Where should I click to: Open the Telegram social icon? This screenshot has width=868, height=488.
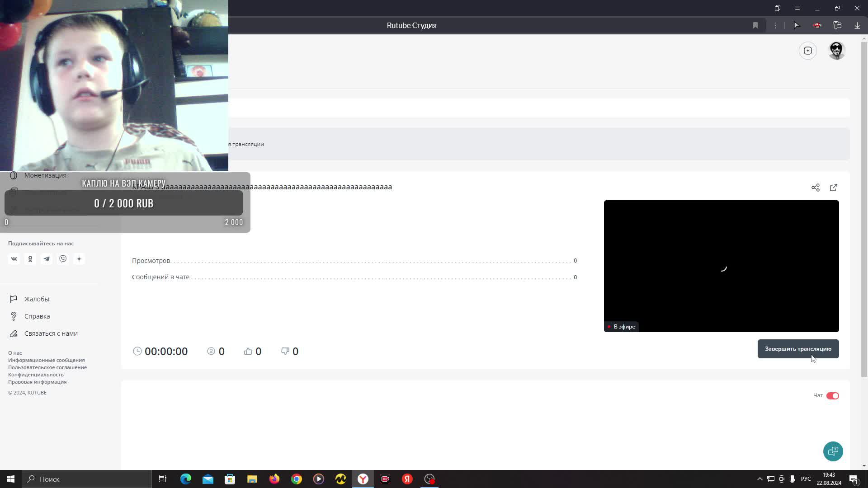point(47,259)
